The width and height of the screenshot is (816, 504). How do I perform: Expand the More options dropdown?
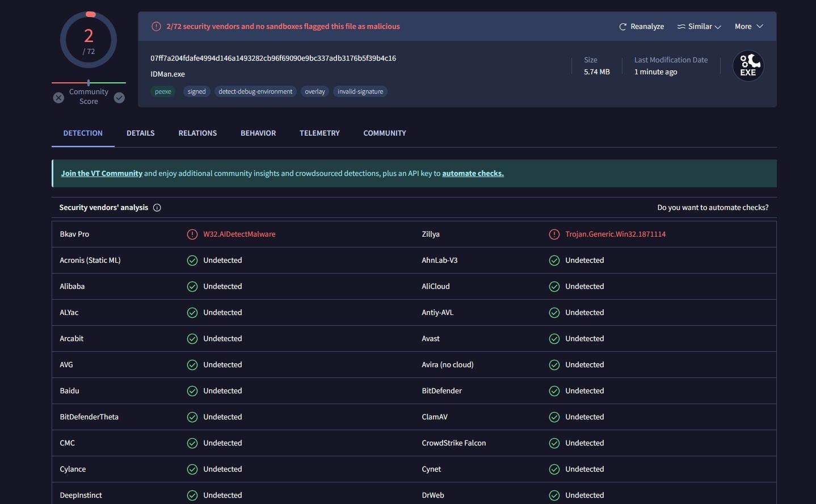pyautogui.click(x=748, y=27)
